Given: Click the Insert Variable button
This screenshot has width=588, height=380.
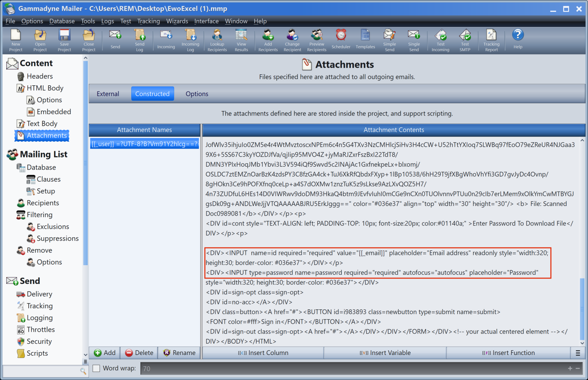Looking at the screenshot, I should click(385, 353).
